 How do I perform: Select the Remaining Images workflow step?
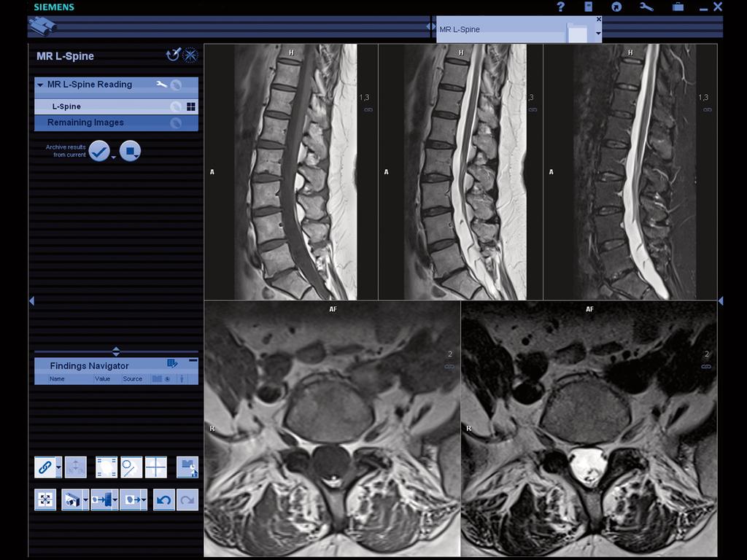tap(85, 122)
